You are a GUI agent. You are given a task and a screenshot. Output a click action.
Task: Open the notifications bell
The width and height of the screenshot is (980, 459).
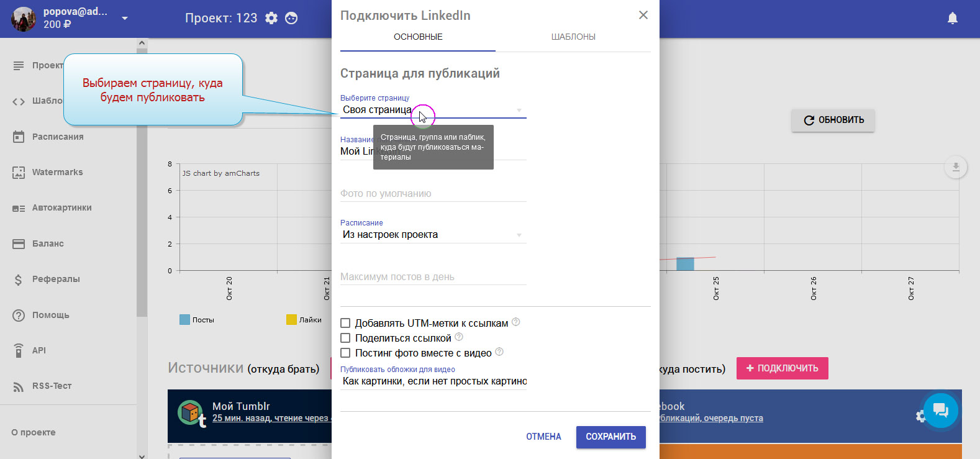click(x=952, y=18)
